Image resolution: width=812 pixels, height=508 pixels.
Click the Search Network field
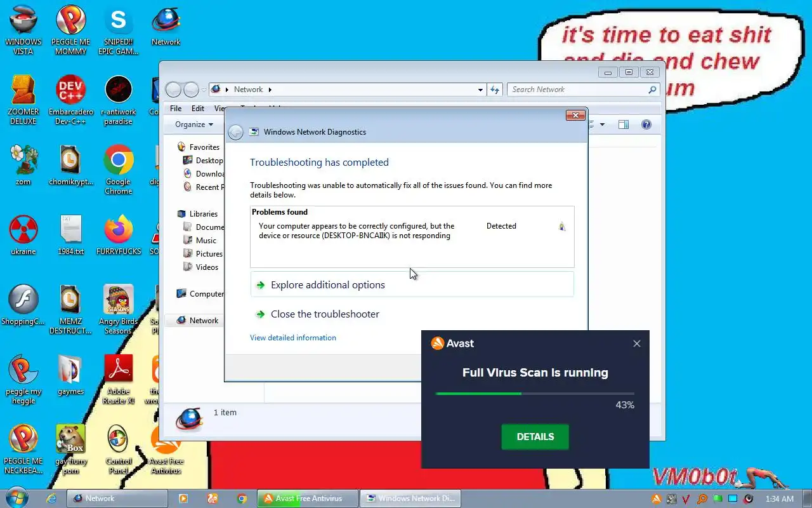(583, 90)
